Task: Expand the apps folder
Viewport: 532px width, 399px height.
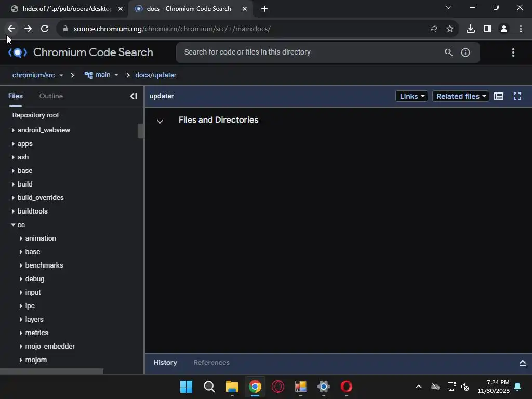Action: (x=13, y=144)
